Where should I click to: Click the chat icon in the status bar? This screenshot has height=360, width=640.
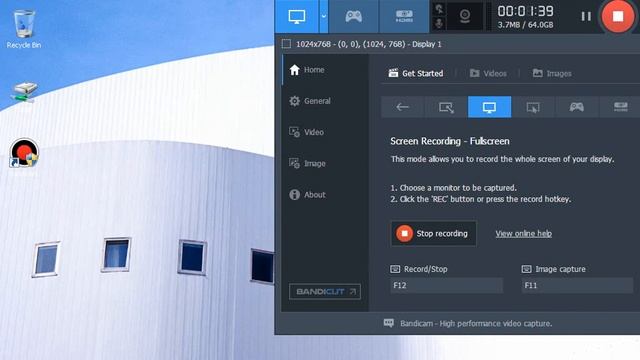pyautogui.click(x=389, y=323)
